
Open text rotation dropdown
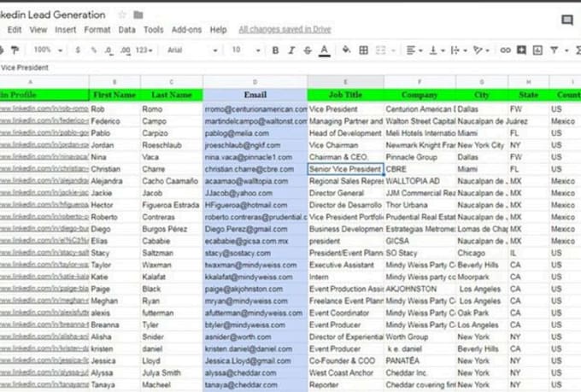click(481, 50)
